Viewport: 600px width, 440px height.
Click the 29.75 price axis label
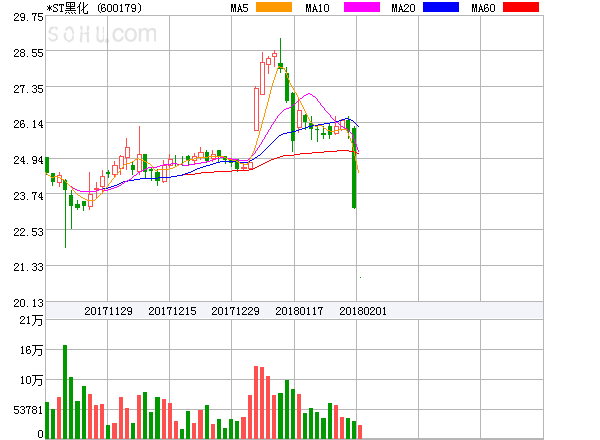[28, 17]
